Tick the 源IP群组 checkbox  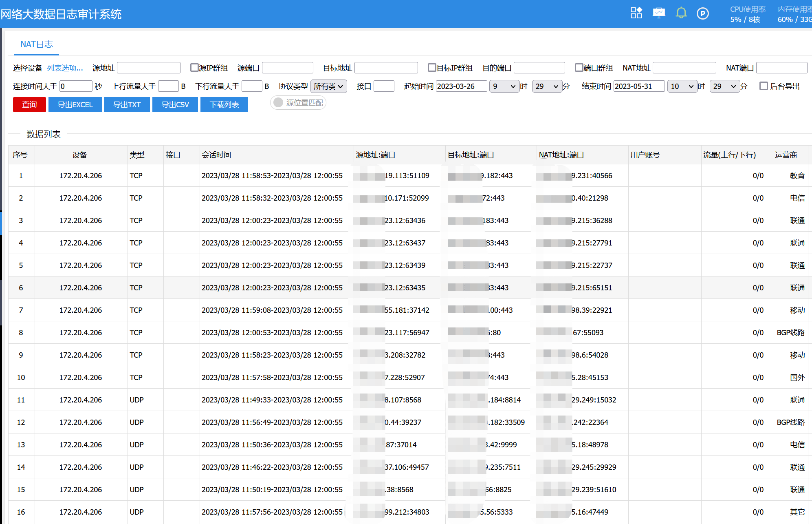(x=194, y=67)
